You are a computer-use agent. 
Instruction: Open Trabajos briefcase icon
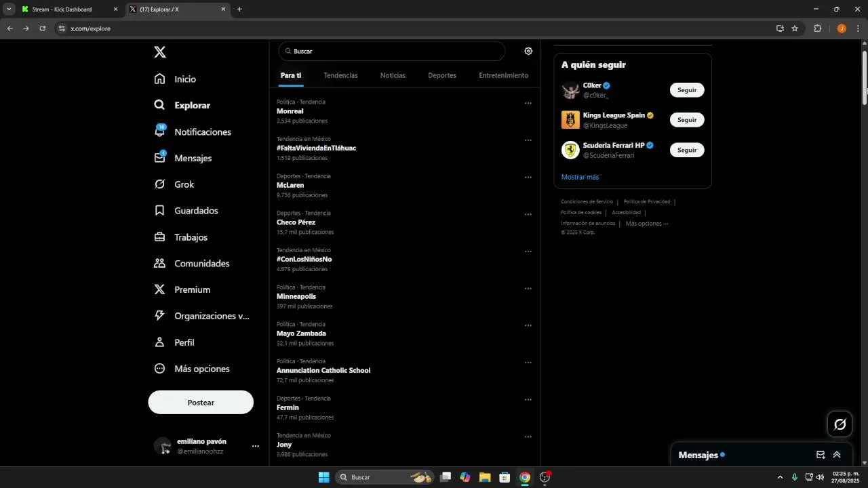(x=159, y=237)
